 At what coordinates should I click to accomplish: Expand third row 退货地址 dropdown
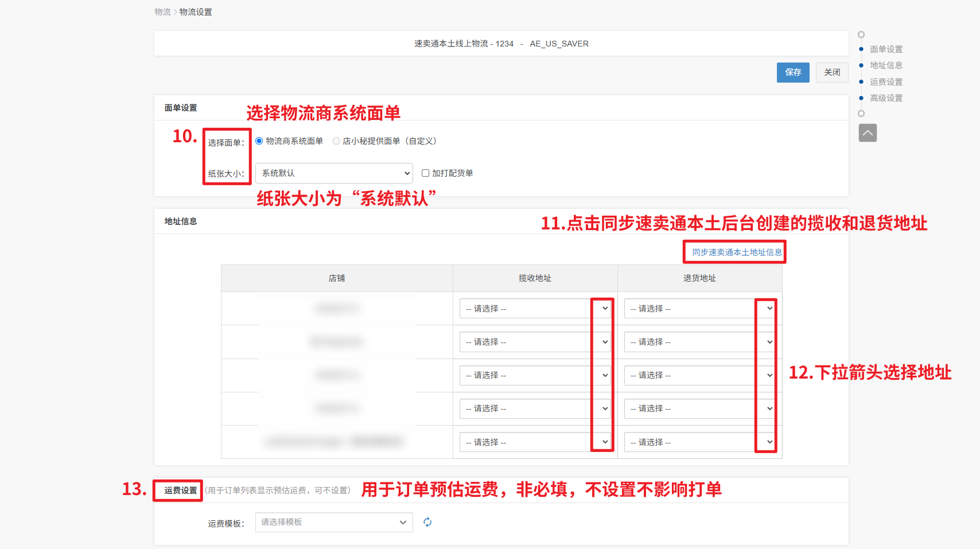click(x=699, y=375)
